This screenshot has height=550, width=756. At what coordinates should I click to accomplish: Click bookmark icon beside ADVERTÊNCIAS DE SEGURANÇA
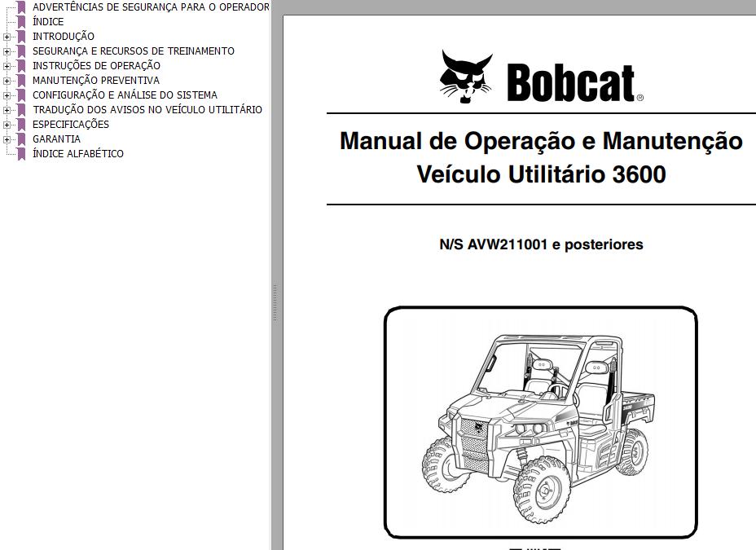pyautogui.click(x=21, y=7)
